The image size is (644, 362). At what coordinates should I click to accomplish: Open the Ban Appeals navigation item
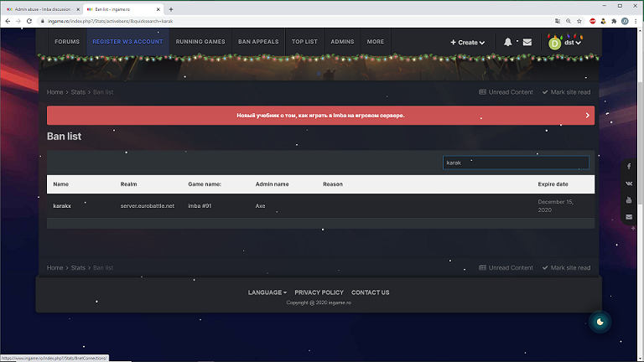tap(258, 41)
